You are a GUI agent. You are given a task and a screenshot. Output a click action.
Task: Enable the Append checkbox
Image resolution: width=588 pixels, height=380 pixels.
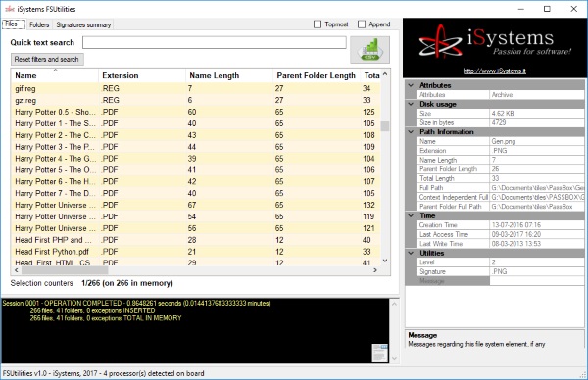click(x=362, y=24)
